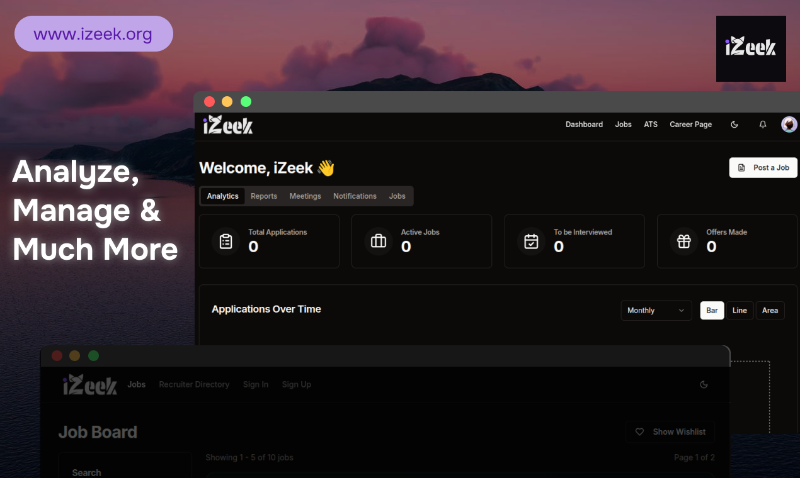Viewport: 800px width, 478px height.
Task: Open the notifications bell icon
Action: [762, 125]
